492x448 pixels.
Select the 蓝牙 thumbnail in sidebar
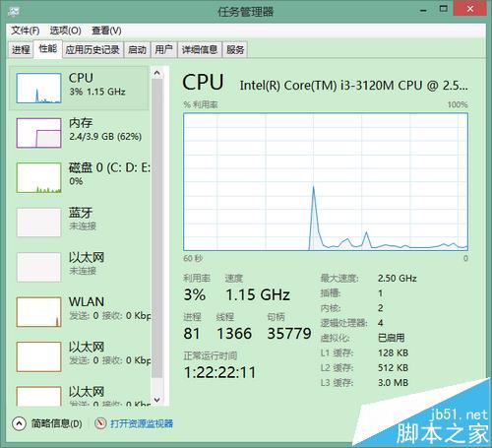coord(38,223)
